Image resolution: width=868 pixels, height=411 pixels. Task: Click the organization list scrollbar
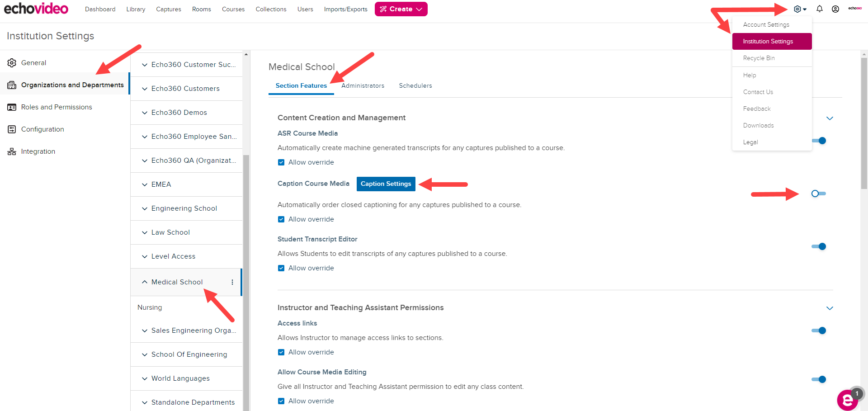coord(246,283)
